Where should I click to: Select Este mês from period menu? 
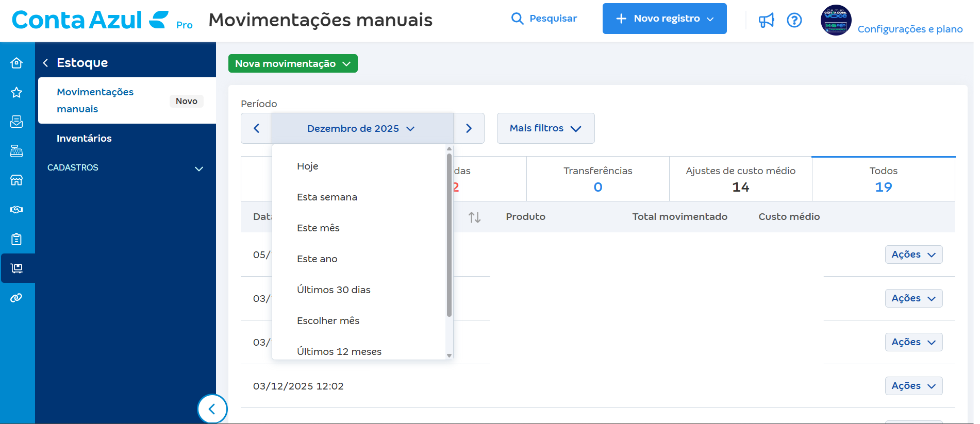(x=359, y=228)
